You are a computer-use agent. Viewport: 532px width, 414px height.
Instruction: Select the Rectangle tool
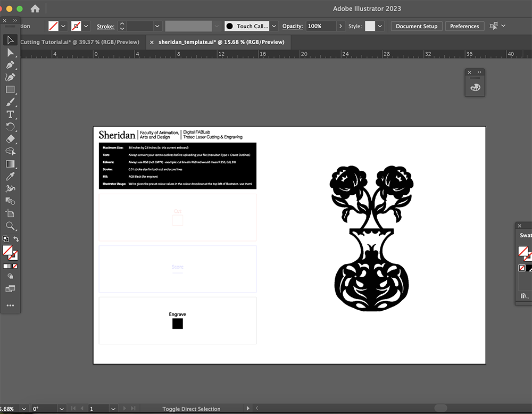coord(10,89)
